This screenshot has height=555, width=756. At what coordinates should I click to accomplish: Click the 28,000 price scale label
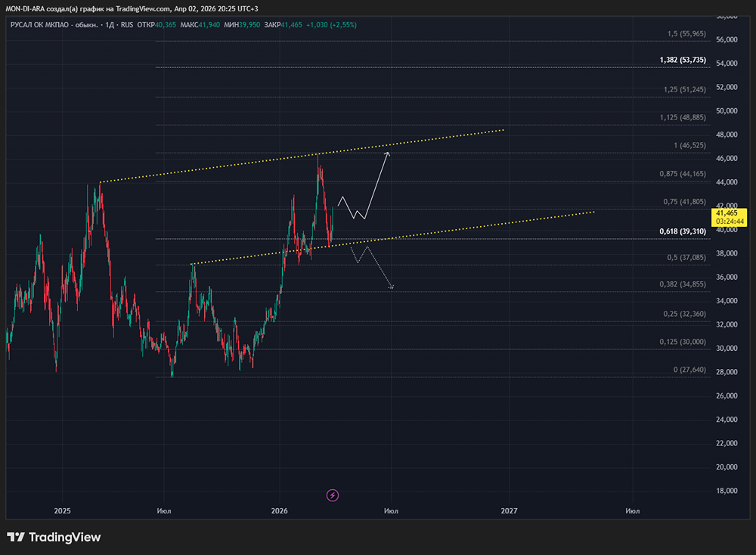tap(727, 372)
